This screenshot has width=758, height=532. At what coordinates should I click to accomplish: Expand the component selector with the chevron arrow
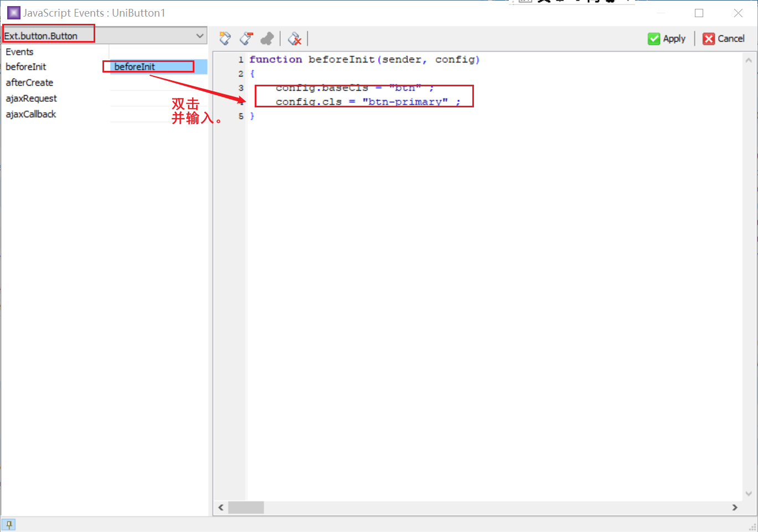coord(201,35)
